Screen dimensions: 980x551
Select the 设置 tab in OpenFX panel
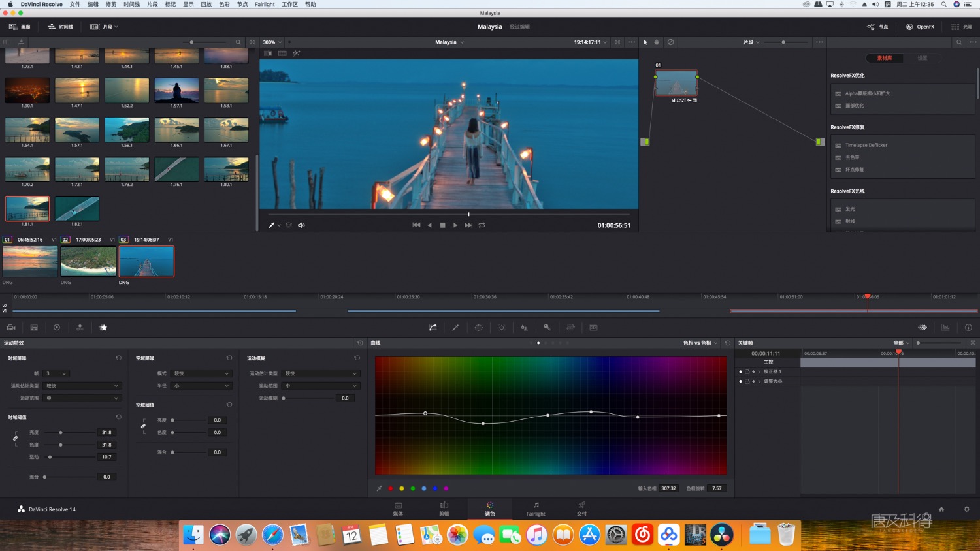[922, 58]
